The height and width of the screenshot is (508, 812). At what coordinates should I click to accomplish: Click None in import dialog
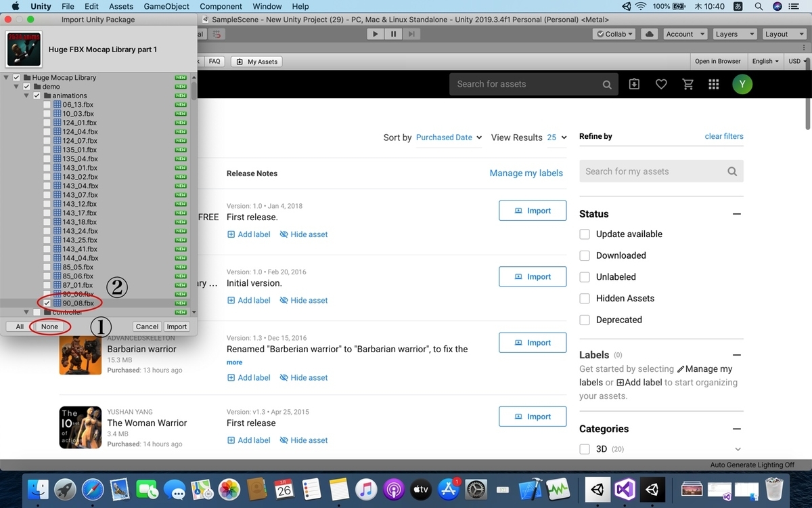point(49,326)
